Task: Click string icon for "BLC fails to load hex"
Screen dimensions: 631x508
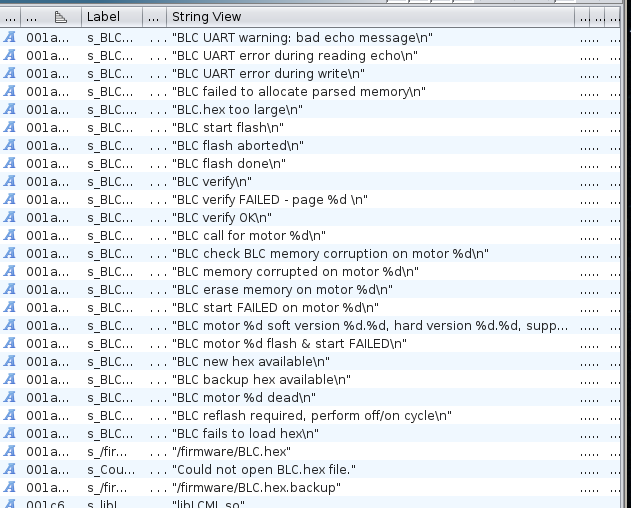Action: click(10, 434)
